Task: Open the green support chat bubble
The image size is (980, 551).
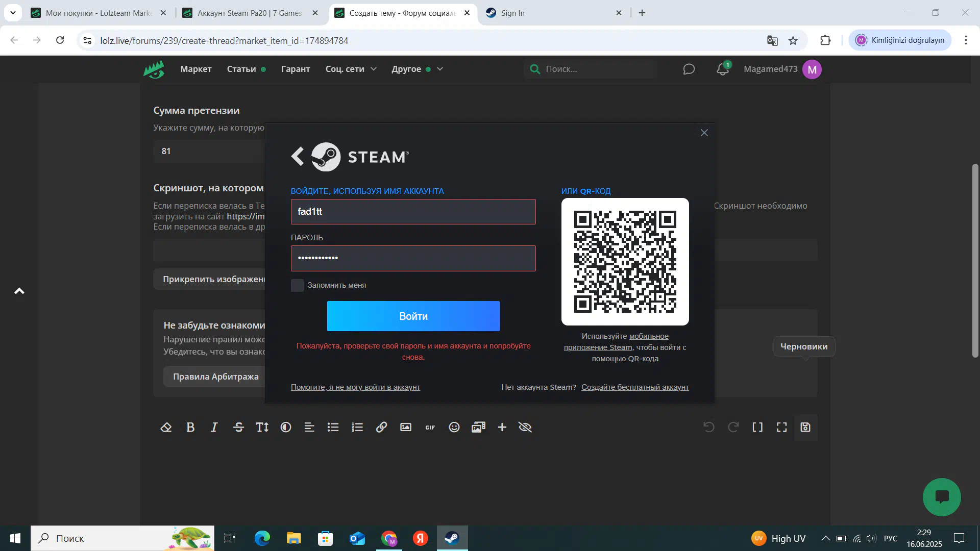Action: click(942, 497)
